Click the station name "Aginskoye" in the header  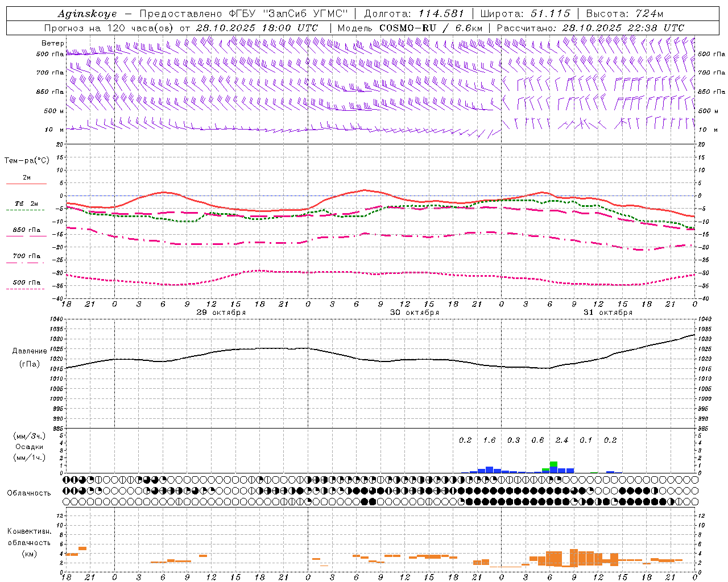tap(87, 14)
